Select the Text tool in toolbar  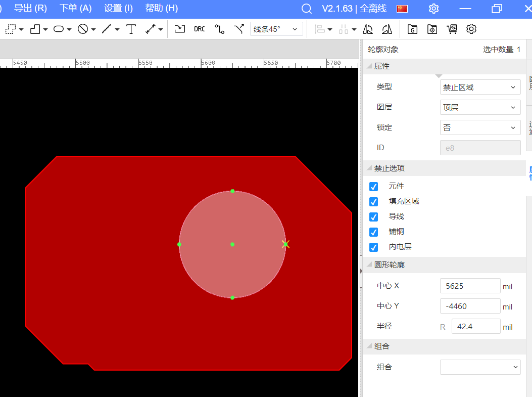131,29
